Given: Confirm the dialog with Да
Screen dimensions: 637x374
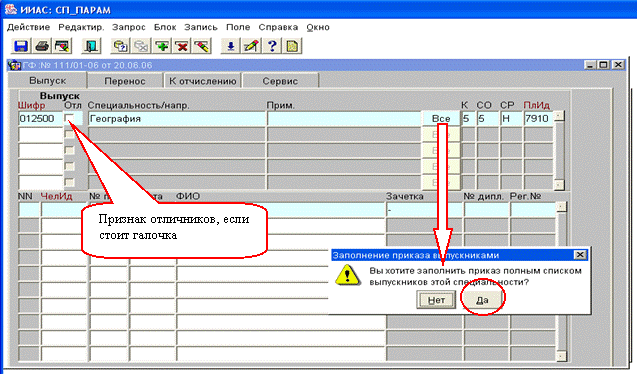Looking at the screenshot, I should coord(482,300).
